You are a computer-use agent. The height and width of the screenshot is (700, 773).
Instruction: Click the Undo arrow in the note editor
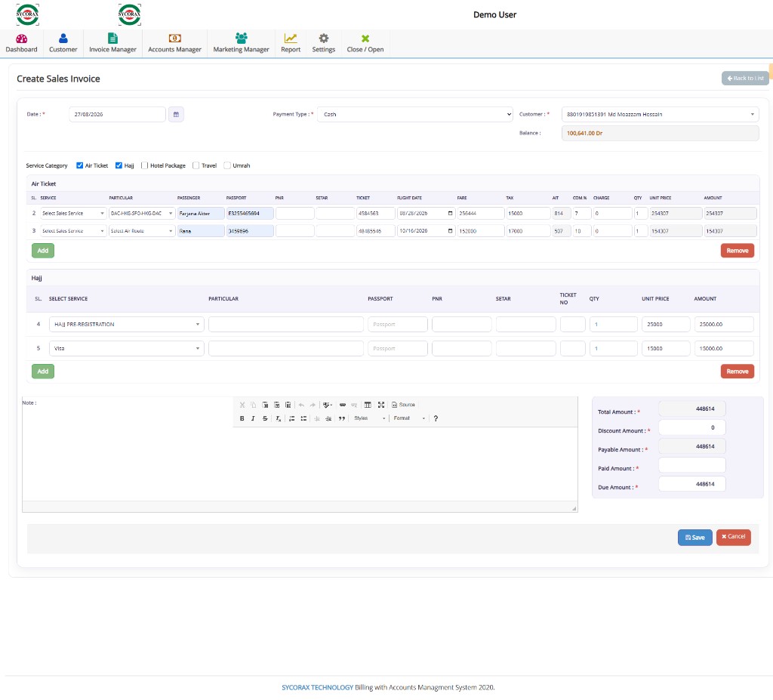tap(301, 405)
